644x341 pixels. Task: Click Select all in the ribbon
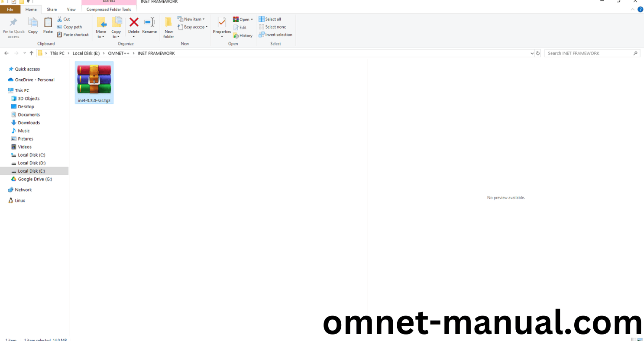coord(270,19)
